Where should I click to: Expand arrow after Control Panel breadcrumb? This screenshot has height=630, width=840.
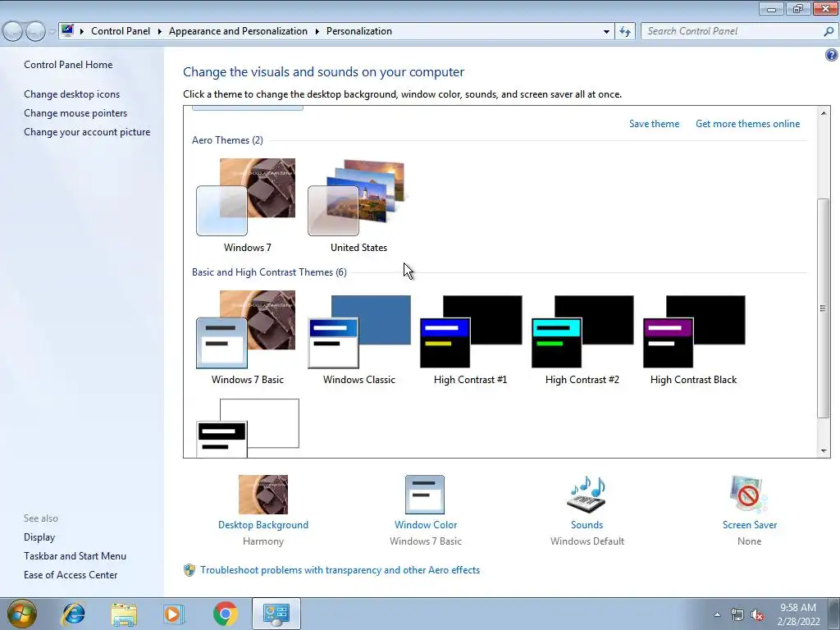click(160, 32)
